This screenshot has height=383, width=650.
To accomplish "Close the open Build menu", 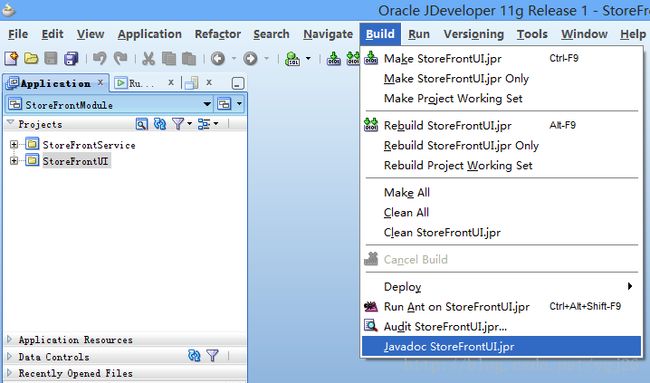I will tap(380, 34).
